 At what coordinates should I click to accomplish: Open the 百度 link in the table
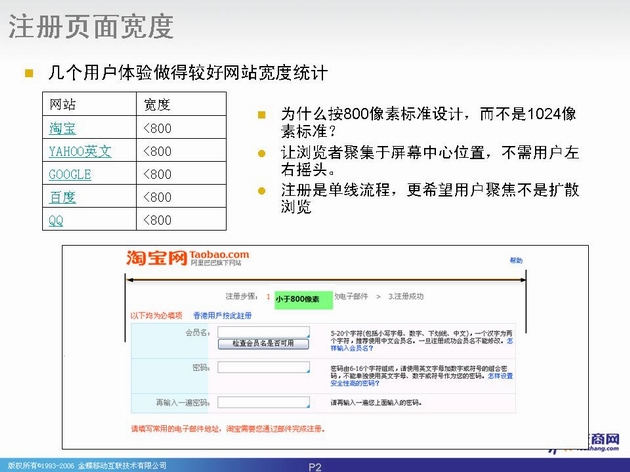[x=62, y=197]
